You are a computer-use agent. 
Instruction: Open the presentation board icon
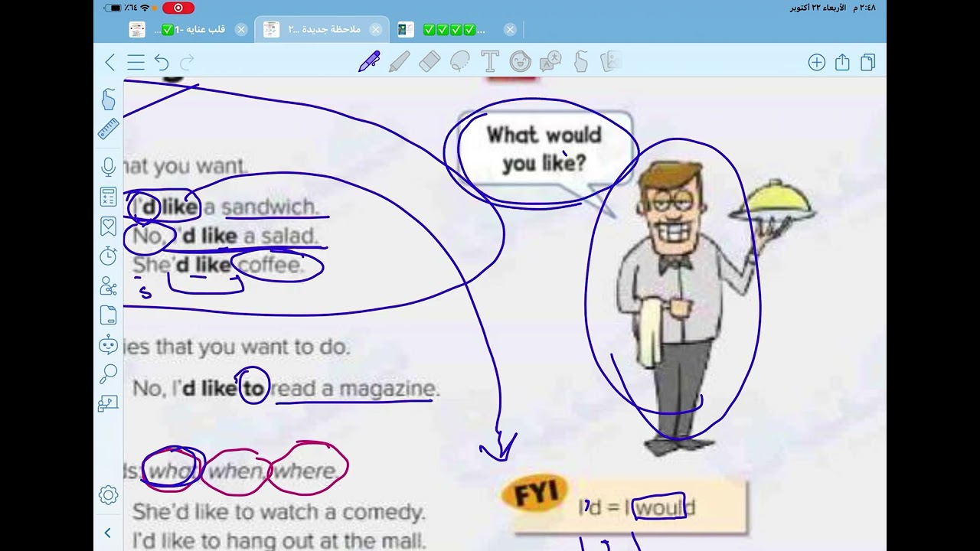pos(108,403)
